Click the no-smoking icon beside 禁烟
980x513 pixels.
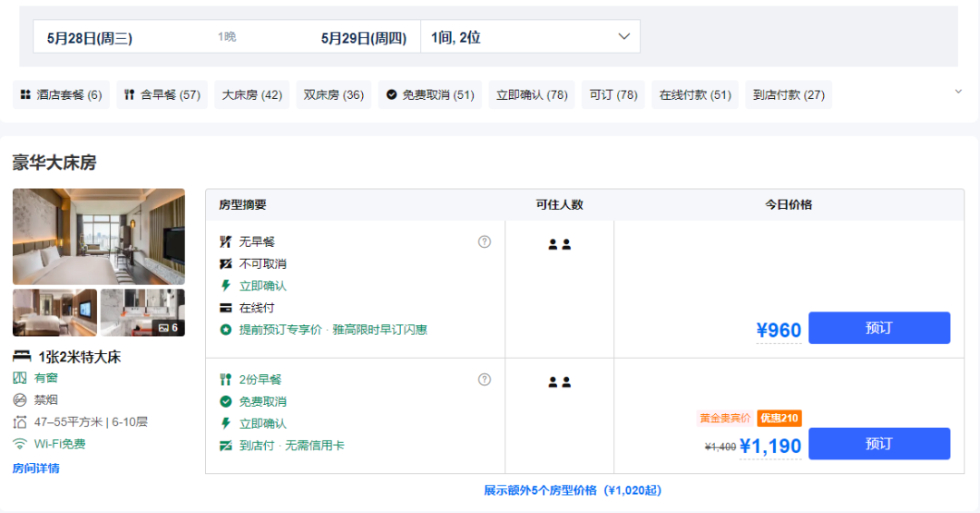coord(20,400)
